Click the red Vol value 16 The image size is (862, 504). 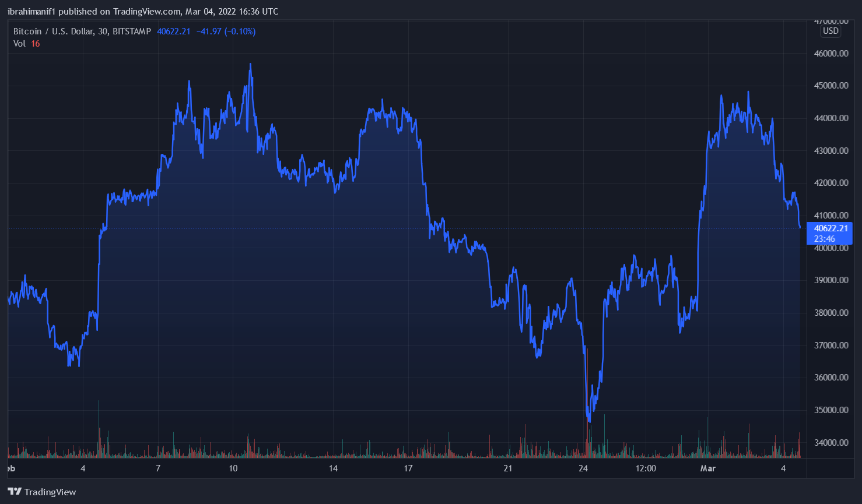point(36,44)
